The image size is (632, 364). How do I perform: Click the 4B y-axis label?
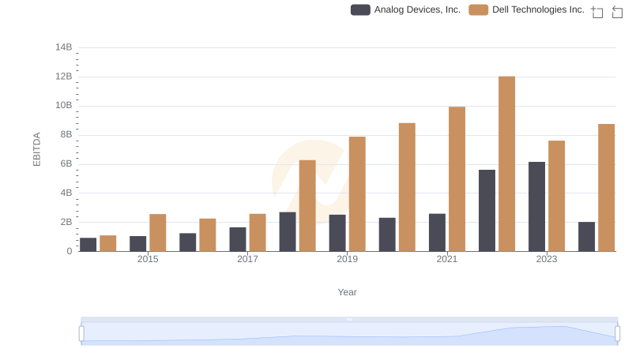click(66, 193)
